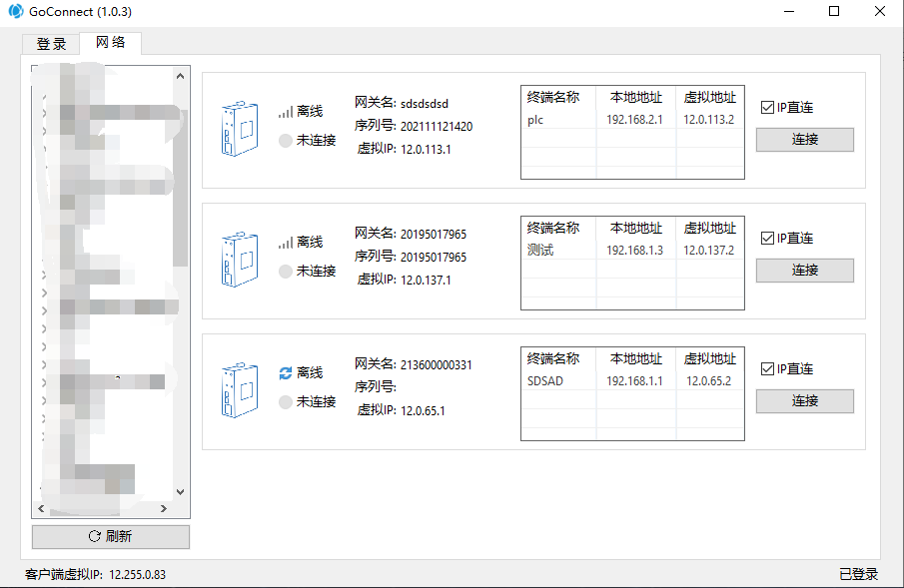Select the 网络 tab
Image resolution: width=904 pixels, height=588 pixels.
click(111, 43)
